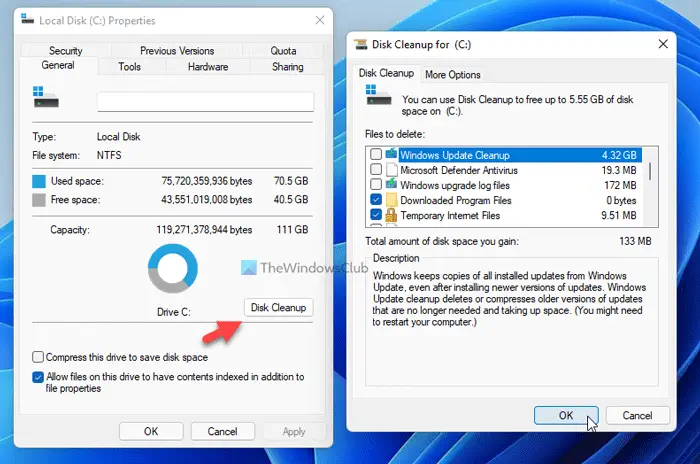Check the Windows Update Cleanup checkbox

pos(376,154)
